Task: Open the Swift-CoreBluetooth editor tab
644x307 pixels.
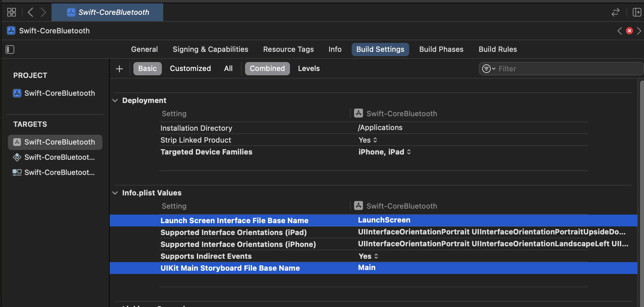Action: click(108, 12)
